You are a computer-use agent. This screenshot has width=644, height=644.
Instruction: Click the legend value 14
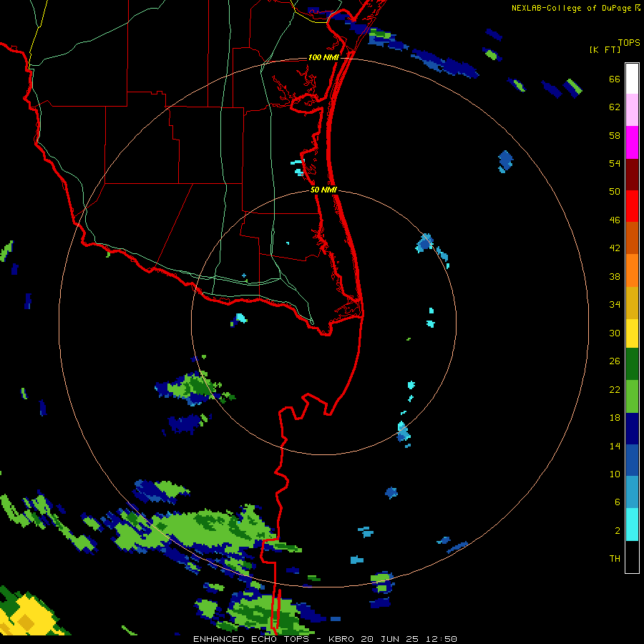click(615, 446)
